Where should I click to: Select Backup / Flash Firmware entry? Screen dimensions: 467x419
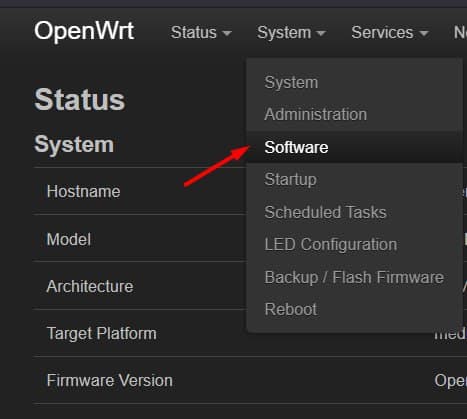tap(354, 277)
